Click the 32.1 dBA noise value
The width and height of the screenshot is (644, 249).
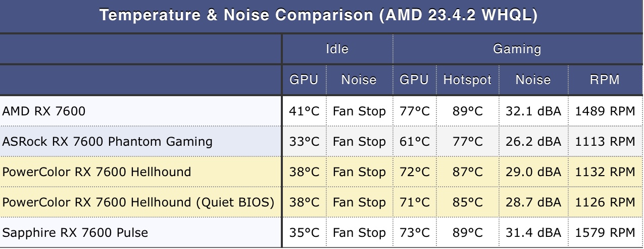[x=533, y=111]
